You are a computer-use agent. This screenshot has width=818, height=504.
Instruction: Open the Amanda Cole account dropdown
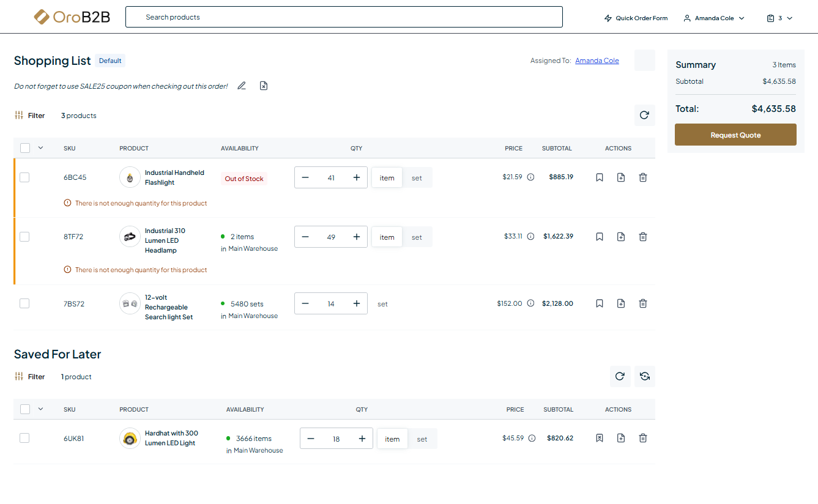tap(714, 18)
